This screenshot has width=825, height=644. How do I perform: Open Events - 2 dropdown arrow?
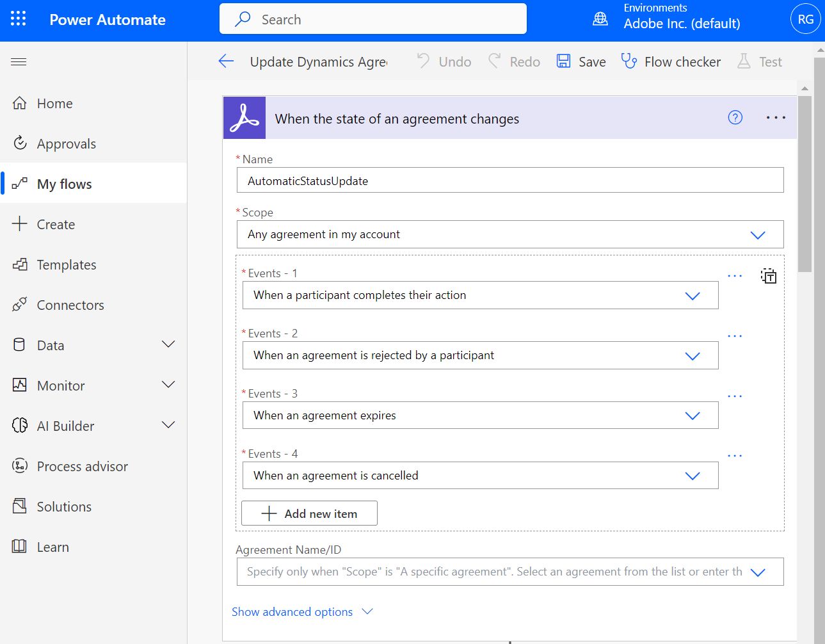[693, 356]
